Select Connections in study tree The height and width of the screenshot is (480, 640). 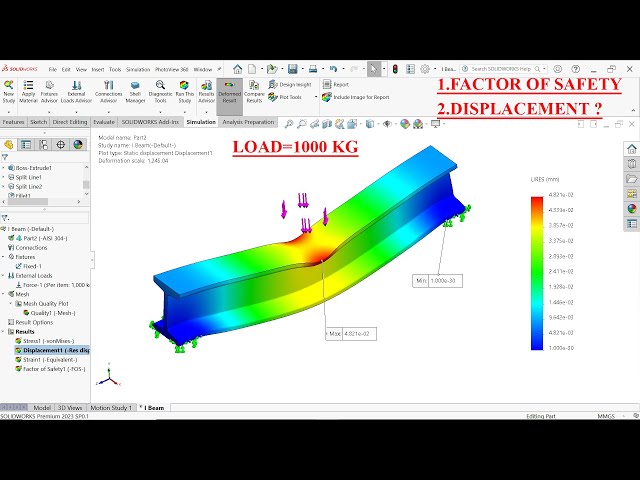(x=27, y=248)
